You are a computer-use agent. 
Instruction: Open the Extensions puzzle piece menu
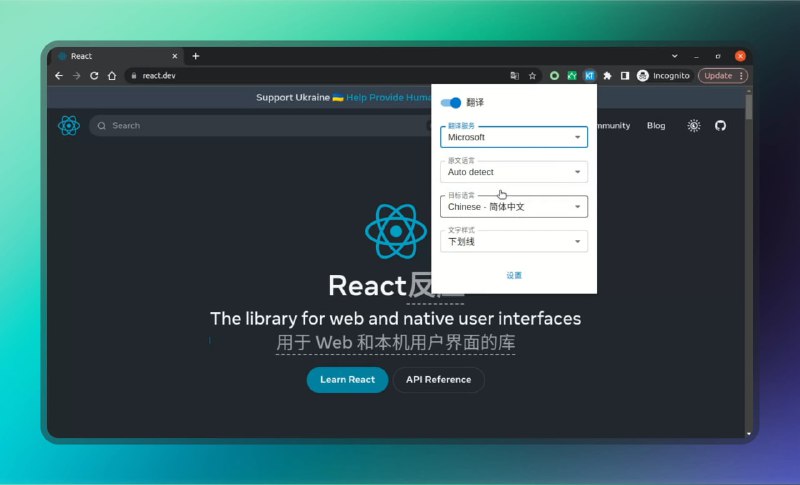[x=607, y=75]
